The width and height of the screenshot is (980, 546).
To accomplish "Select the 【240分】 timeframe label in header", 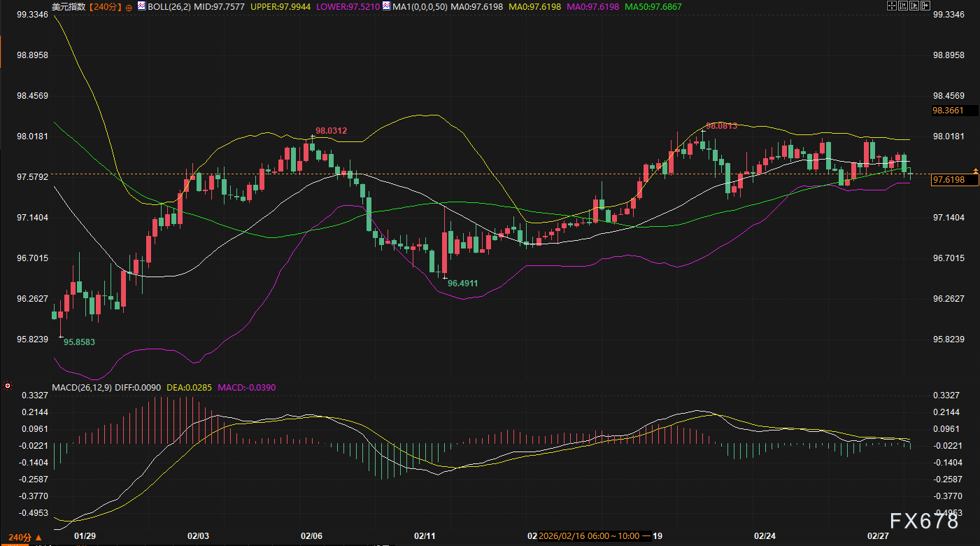I will (x=106, y=7).
